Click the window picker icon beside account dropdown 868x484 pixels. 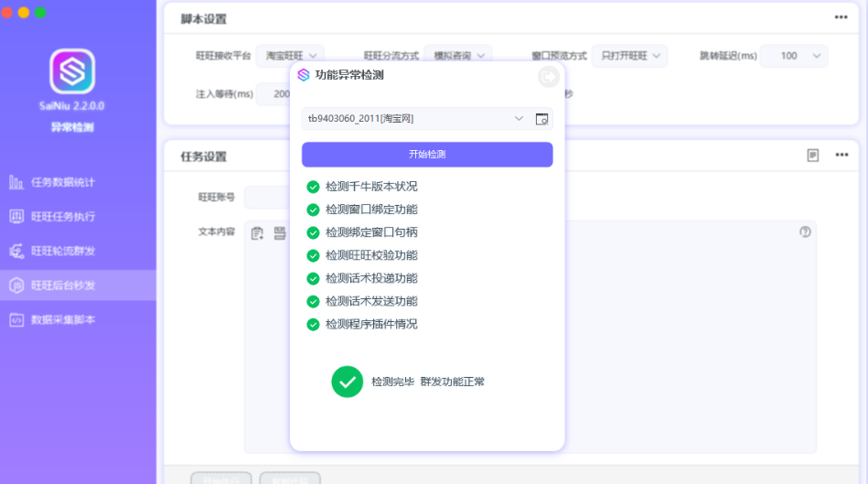pos(541,119)
